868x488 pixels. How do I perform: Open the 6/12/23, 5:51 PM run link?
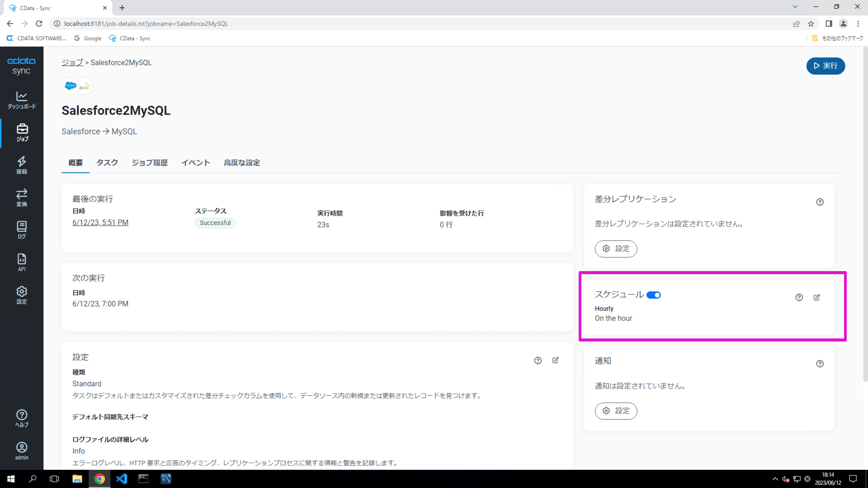pos(100,223)
